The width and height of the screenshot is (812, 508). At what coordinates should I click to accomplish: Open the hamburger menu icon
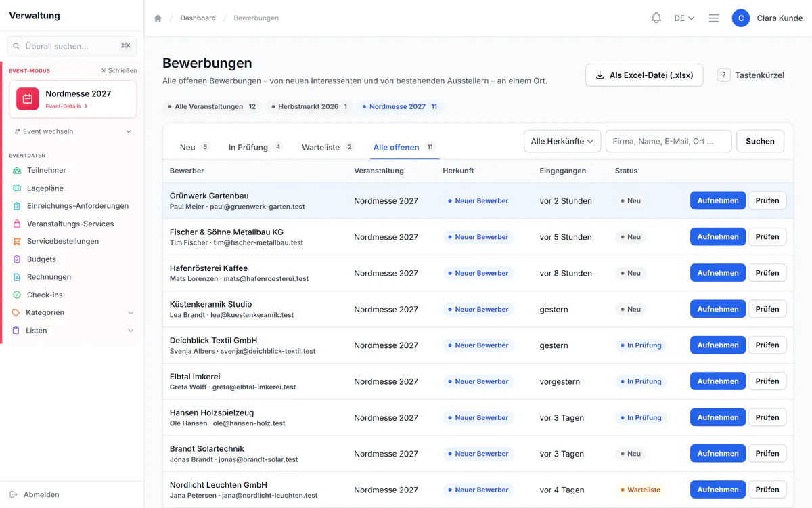click(x=713, y=18)
